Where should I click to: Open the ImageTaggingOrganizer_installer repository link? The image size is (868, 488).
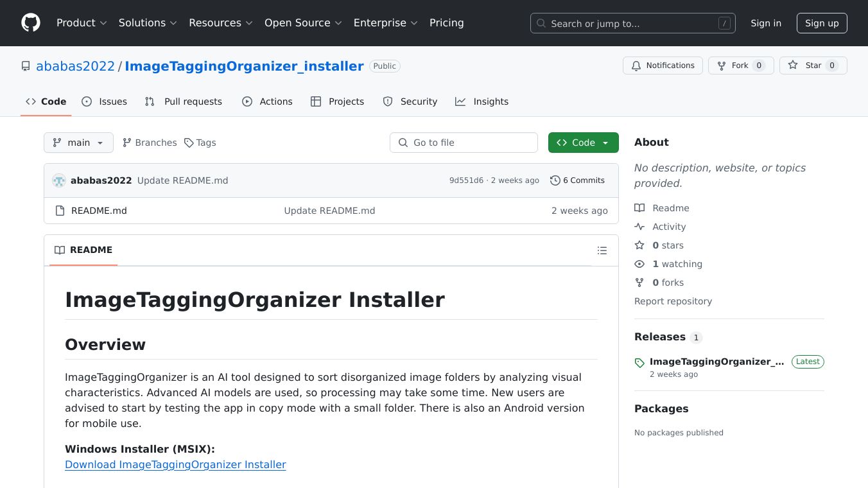(244, 66)
